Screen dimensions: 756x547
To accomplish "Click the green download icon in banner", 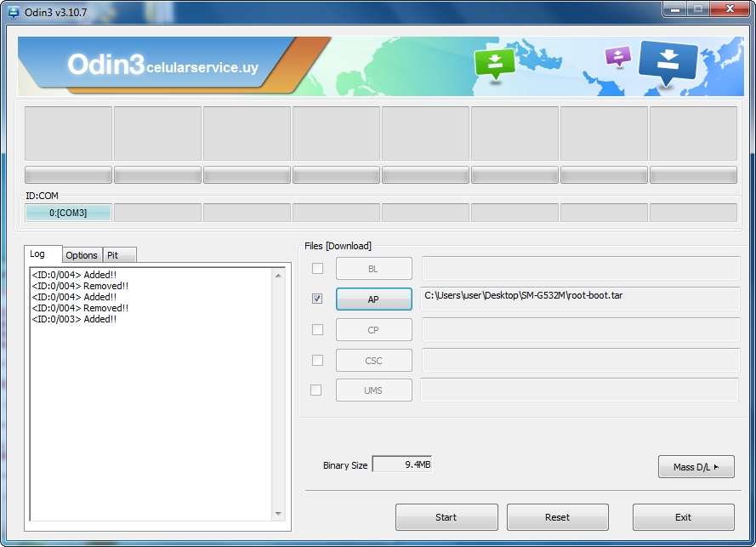I will (495, 65).
